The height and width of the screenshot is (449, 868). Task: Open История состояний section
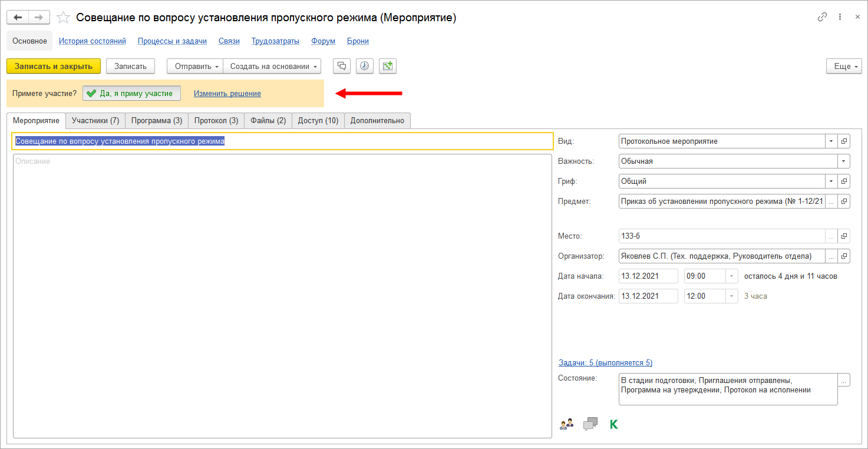(x=93, y=41)
